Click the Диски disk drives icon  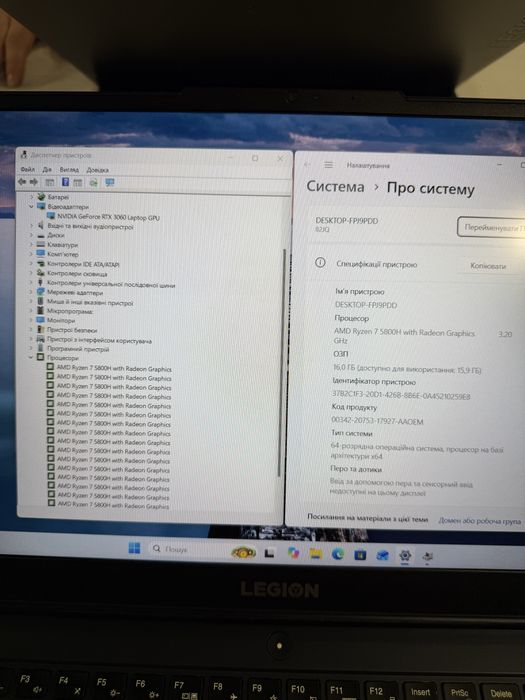click(x=41, y=235)
